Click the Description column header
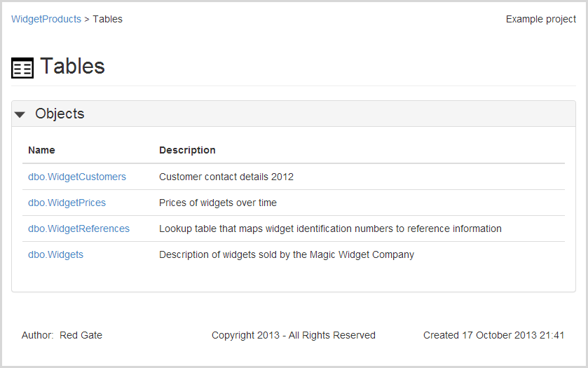Viewport: 588px width, 368px height. click(187, 150)
